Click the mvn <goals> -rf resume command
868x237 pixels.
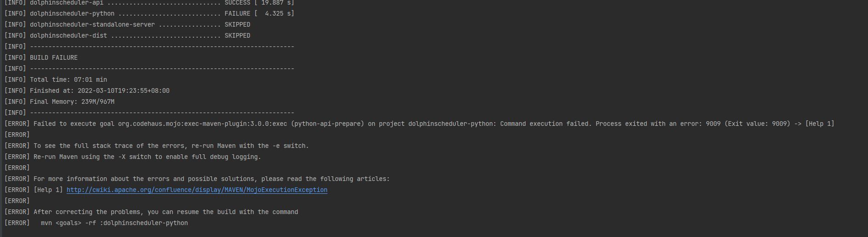pyautogui.click(x=114, y=223)
